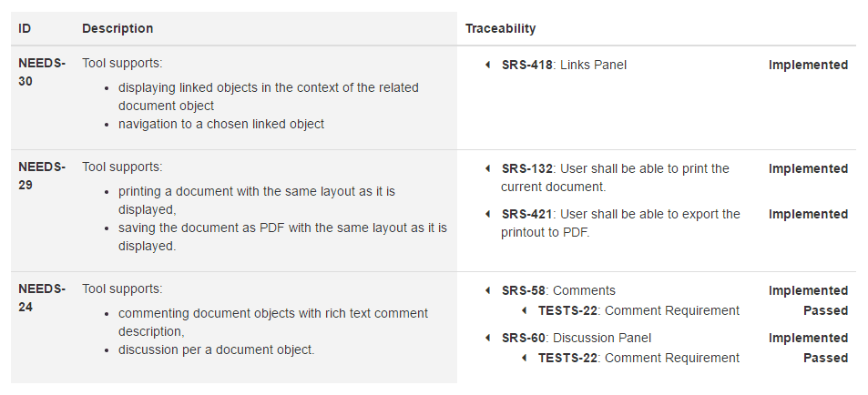The image size is (868, 395).
Task: Click the arrow icon beside SRS-58
Action: coord(488,291)
